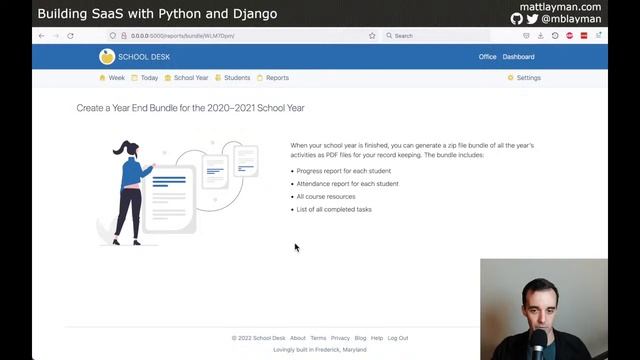
Task: Click the browser forward arrow
Action: click(56, 36)
